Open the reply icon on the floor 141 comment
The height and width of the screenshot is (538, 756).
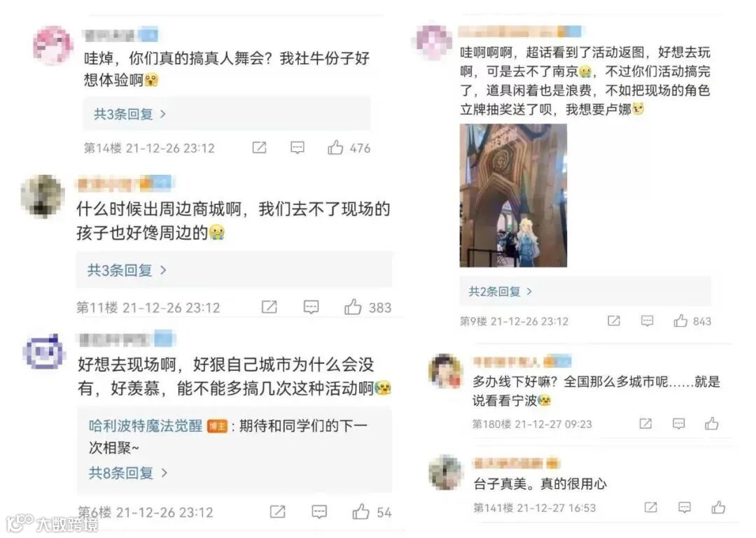coord(684,507)
